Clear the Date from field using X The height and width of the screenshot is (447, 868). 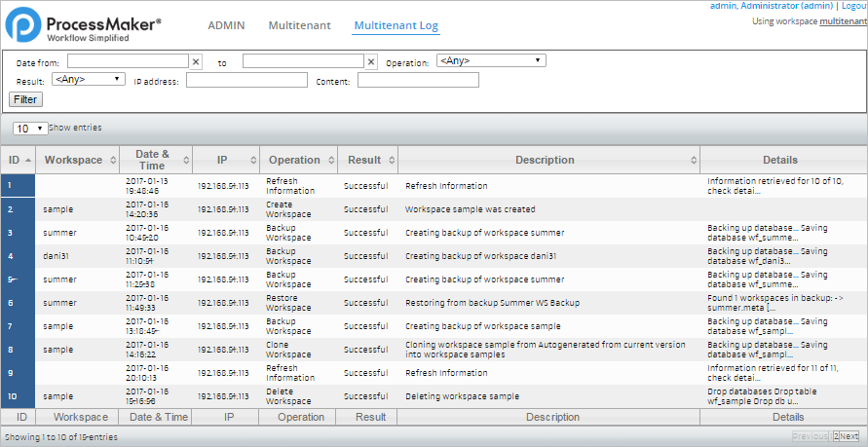(196, 62)
